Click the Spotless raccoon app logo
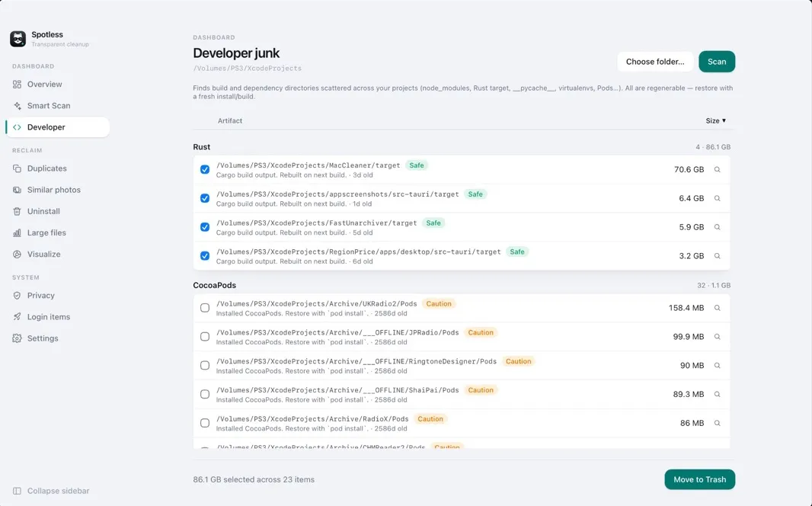Screen dimensions: 812x506 click(x=18, y=39)
